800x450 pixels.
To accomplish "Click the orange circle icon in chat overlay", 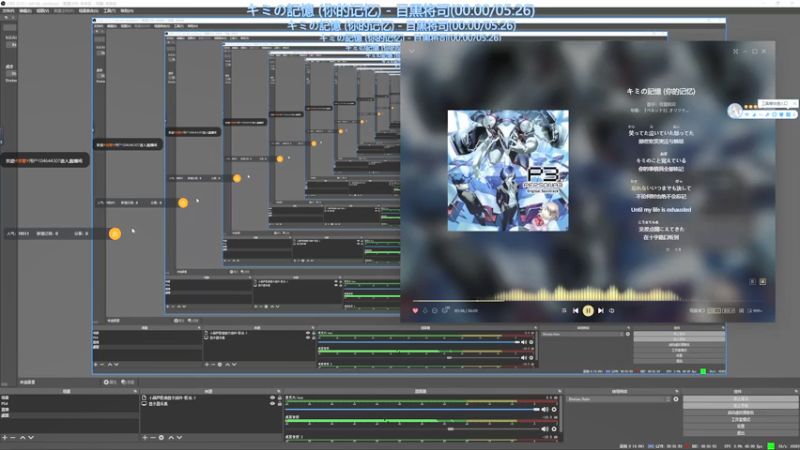I will 115,234.
